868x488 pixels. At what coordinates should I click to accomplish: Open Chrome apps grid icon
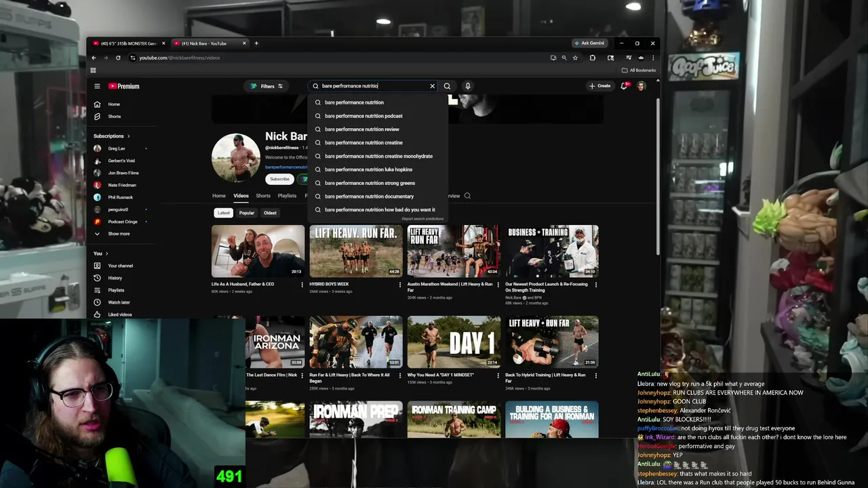click(94, 70)
